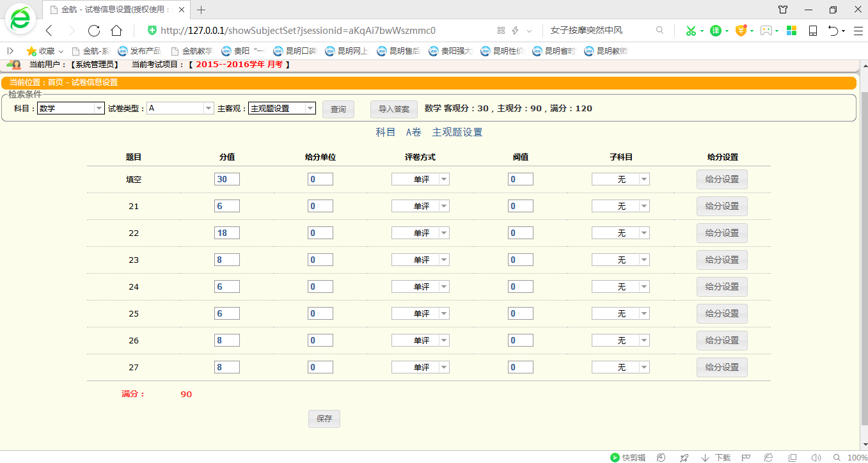
Task: Click the QR code icon in the address bar
Action: click(x=501, y=31)
